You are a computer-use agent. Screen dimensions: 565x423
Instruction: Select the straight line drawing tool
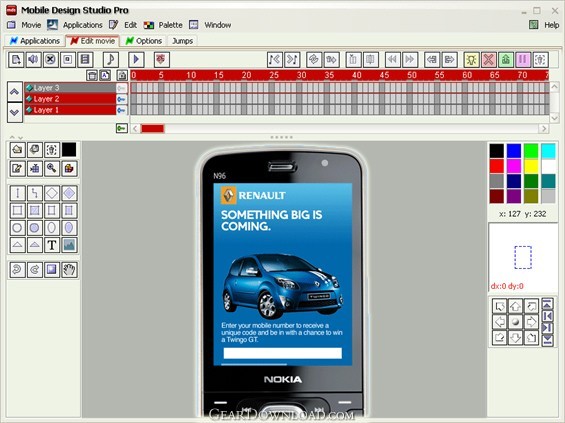pyautogui.click(x=17, y=193)
